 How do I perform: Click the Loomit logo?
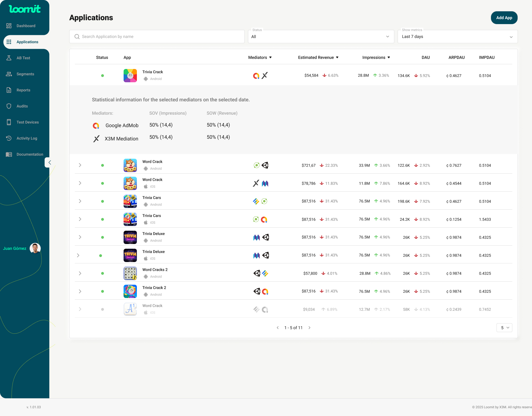[25, 9]
